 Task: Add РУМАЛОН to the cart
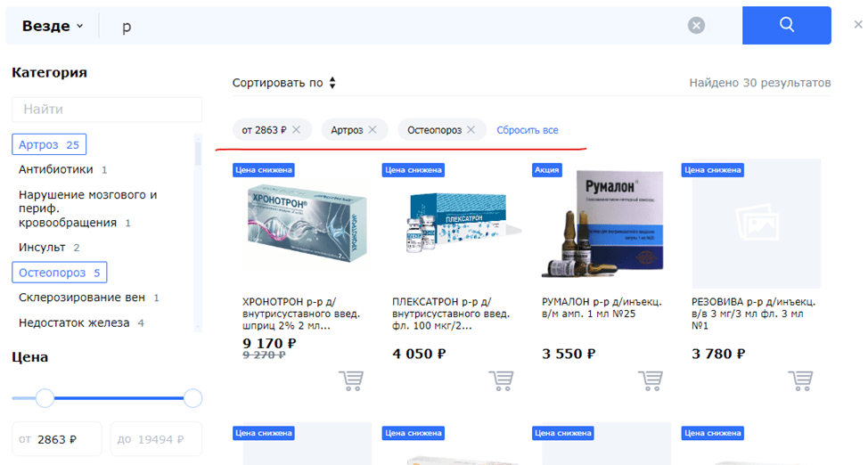651,381
